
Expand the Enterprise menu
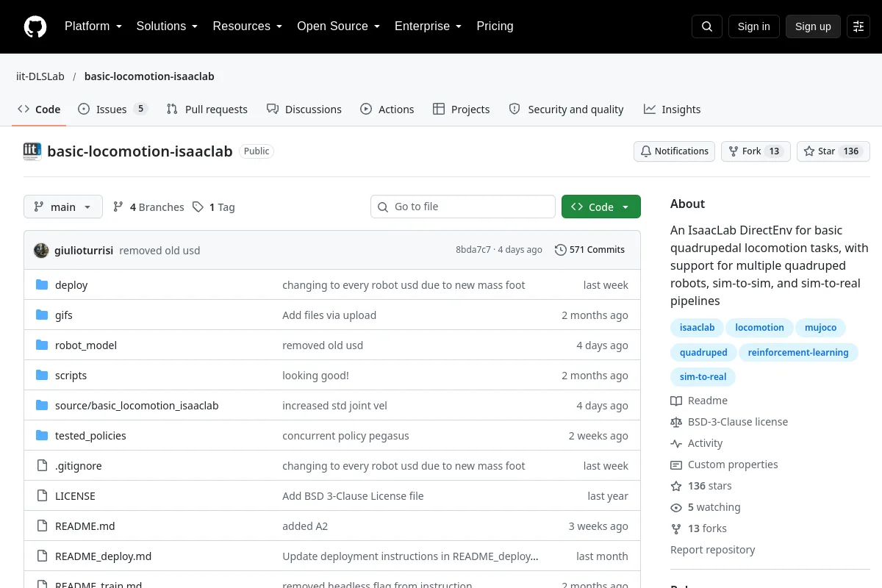[x=429, y=26]
